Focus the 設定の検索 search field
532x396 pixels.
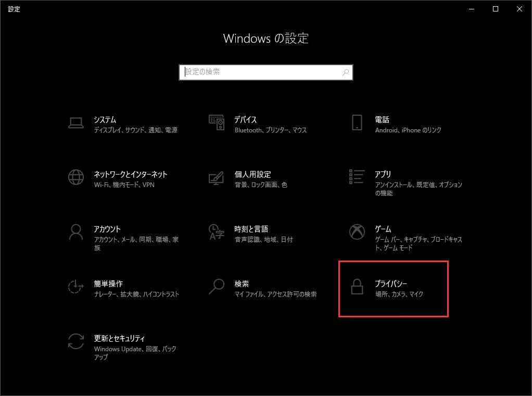pyautogui.click(x=266, y=72)
